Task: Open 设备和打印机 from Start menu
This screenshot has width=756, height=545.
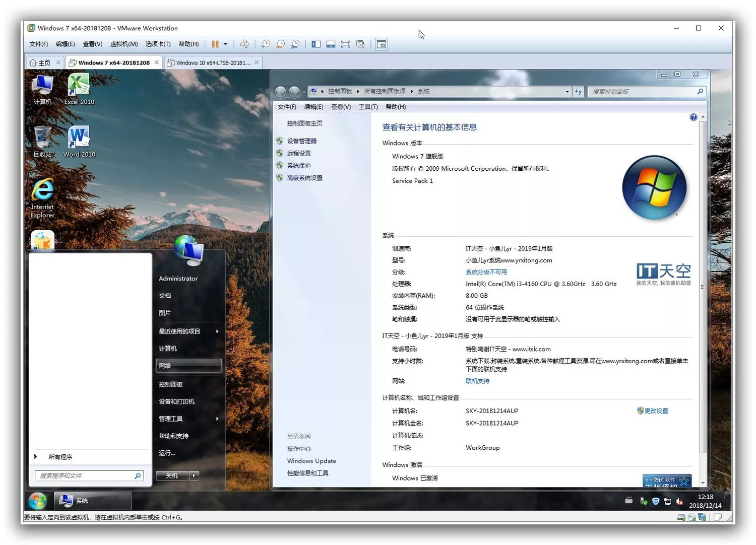Action: point(189,402)
